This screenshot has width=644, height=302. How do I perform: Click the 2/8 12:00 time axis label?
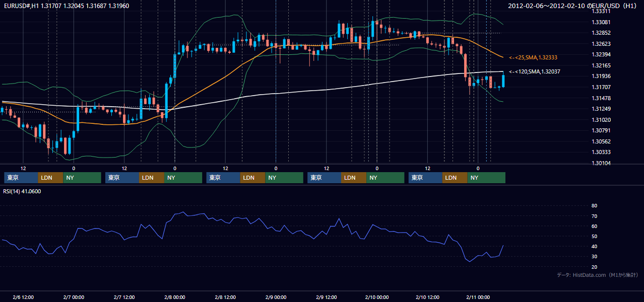[x=226, y=297]
